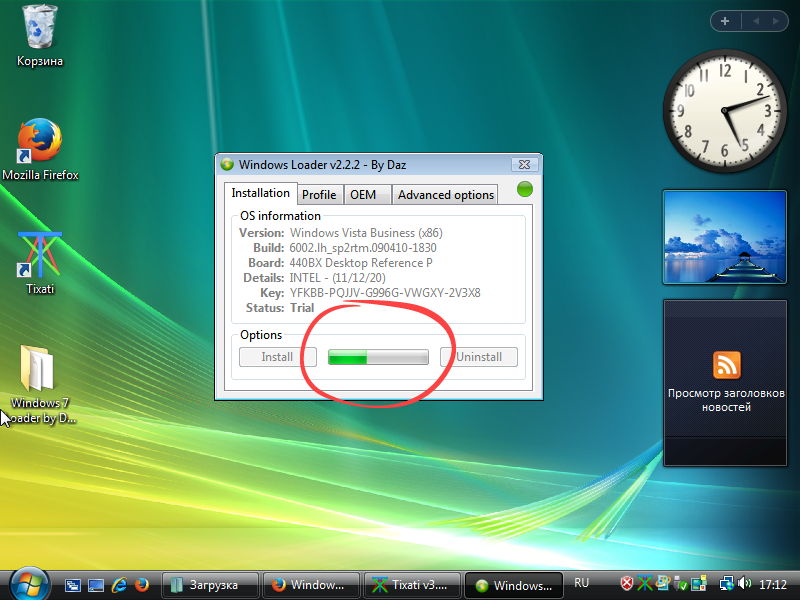Click the Uninstall button
This screenshot has height=600, width=800.
478,357
